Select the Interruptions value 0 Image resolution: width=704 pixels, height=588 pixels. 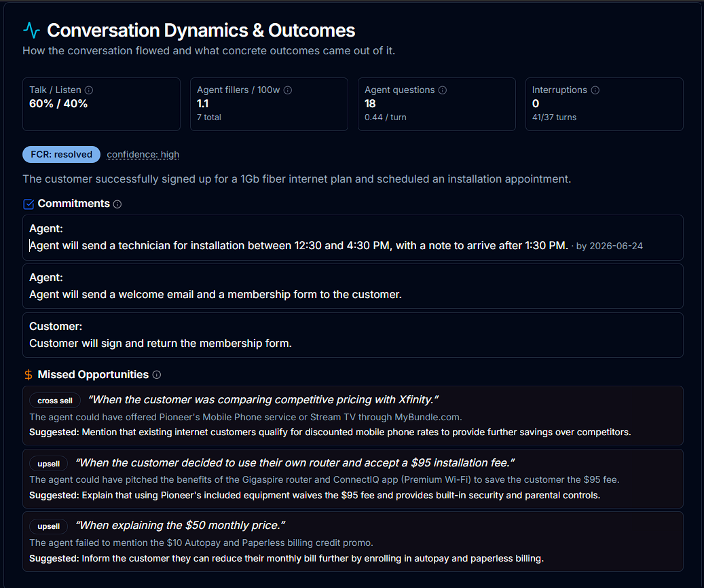click(x=536, y=104)
